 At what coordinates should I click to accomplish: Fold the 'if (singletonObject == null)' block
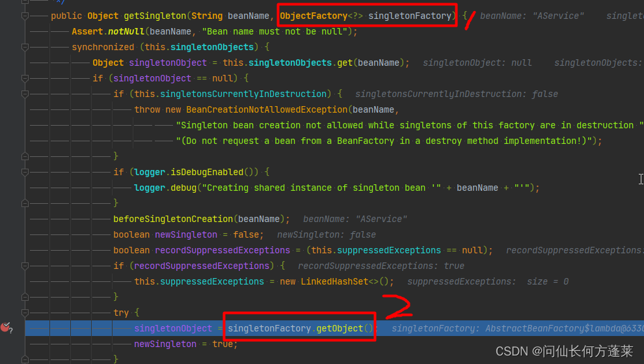click(25, 79)
